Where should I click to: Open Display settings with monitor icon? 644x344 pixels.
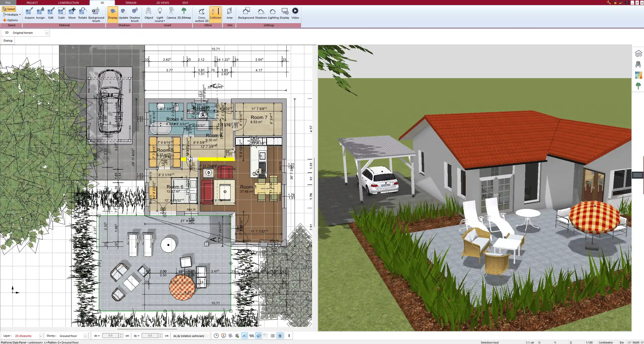[x=285, y=14]
